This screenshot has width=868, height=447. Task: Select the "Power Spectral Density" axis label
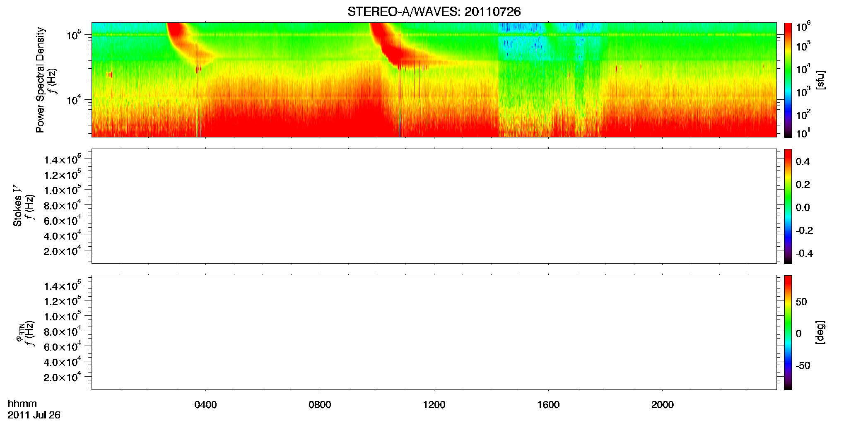click(40, 80)
